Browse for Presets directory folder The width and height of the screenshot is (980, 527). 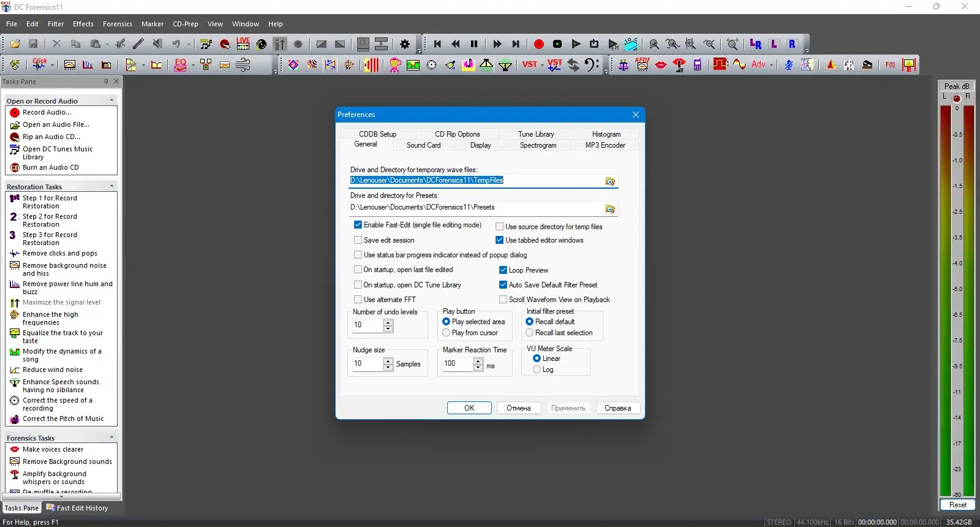[610, 208]
